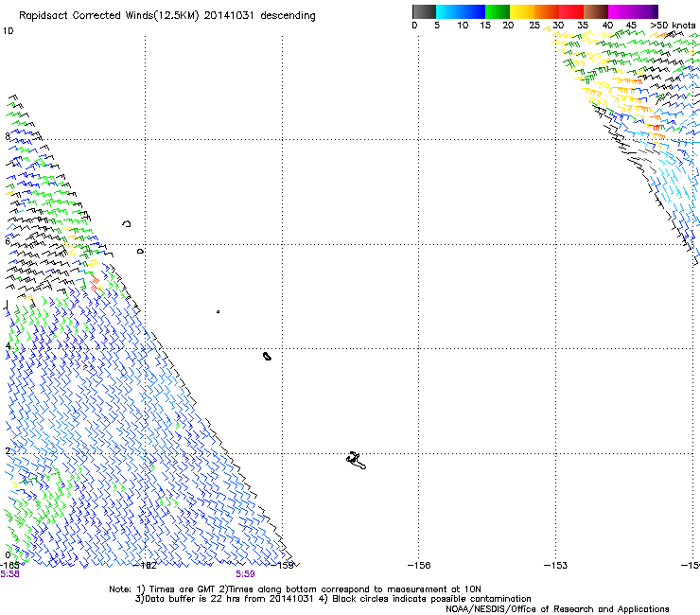
Task: Click the legend label '10'
Action: [463, 26]
